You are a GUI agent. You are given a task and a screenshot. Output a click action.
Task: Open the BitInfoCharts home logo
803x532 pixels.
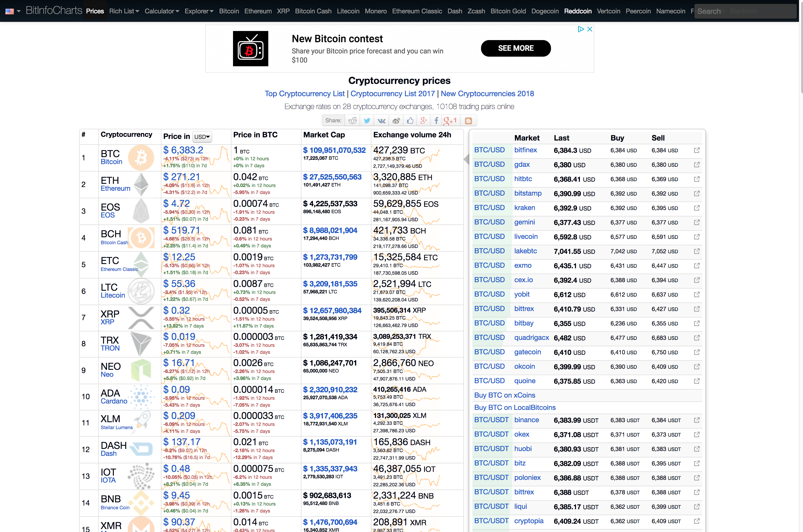[x=54, y=10]
